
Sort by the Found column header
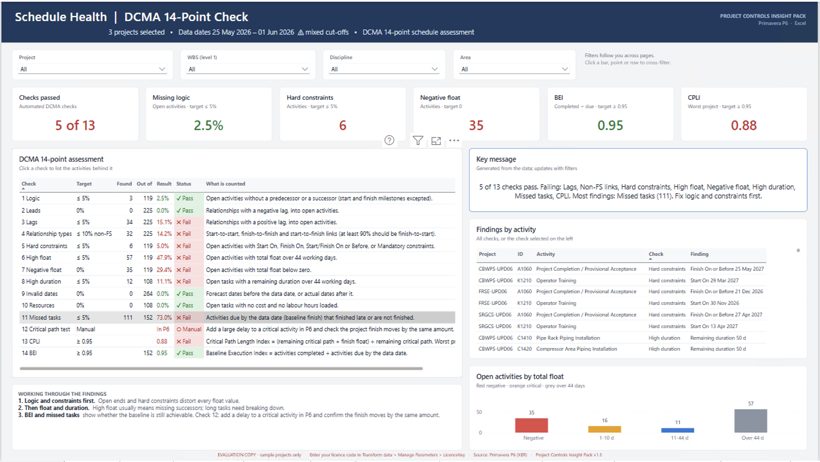coord(124,184)
